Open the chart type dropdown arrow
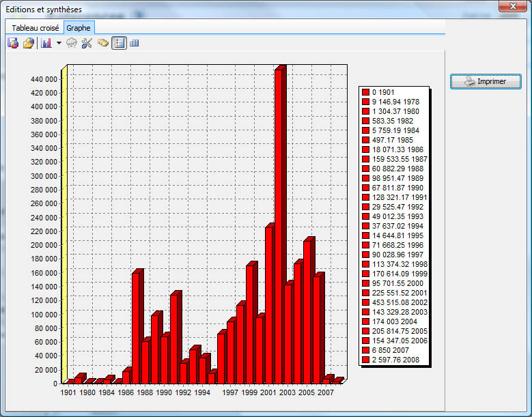 [59, 43]
